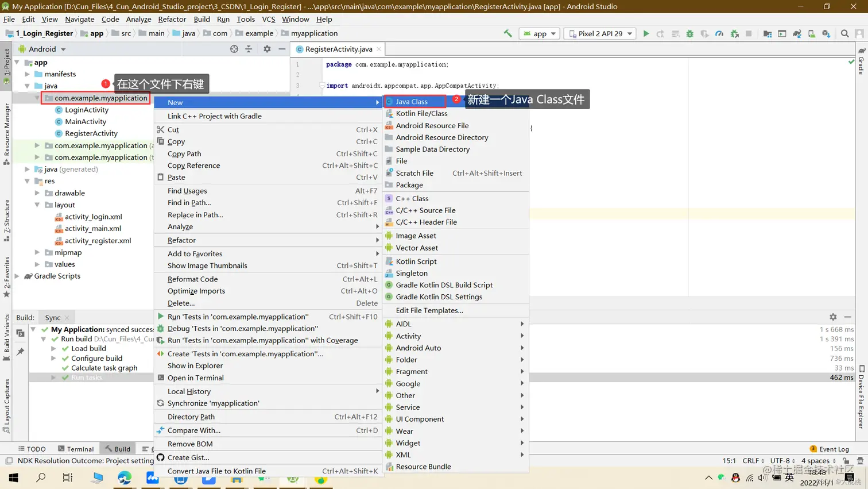Open the Event Log
This screenshot has height=489, width=868.
click(829, 449)
